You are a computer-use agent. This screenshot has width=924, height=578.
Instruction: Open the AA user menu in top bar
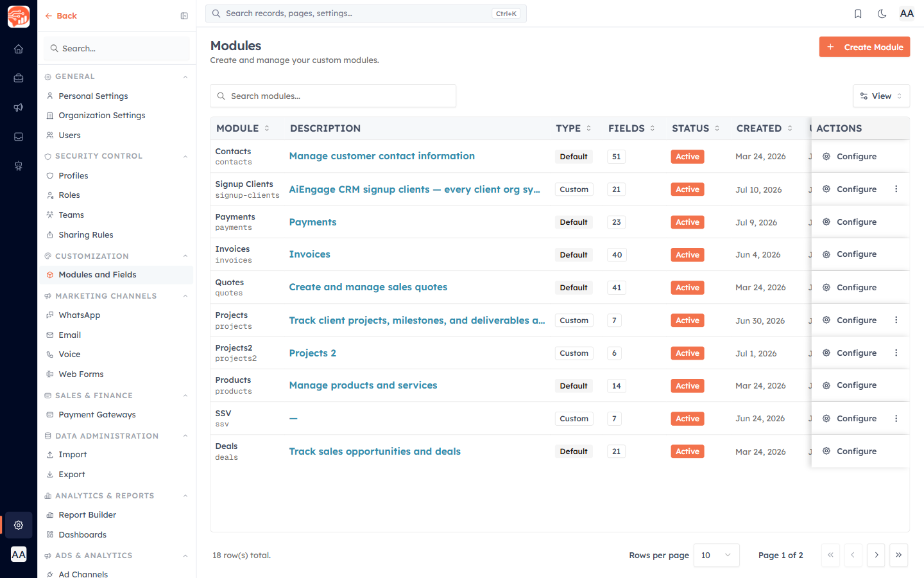[x=907, y=13]
